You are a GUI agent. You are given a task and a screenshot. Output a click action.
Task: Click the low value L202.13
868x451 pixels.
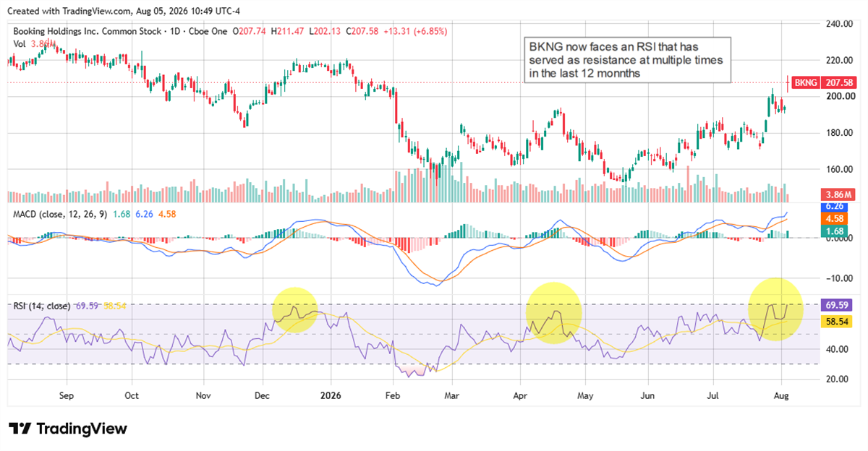(x=326, y=32)
